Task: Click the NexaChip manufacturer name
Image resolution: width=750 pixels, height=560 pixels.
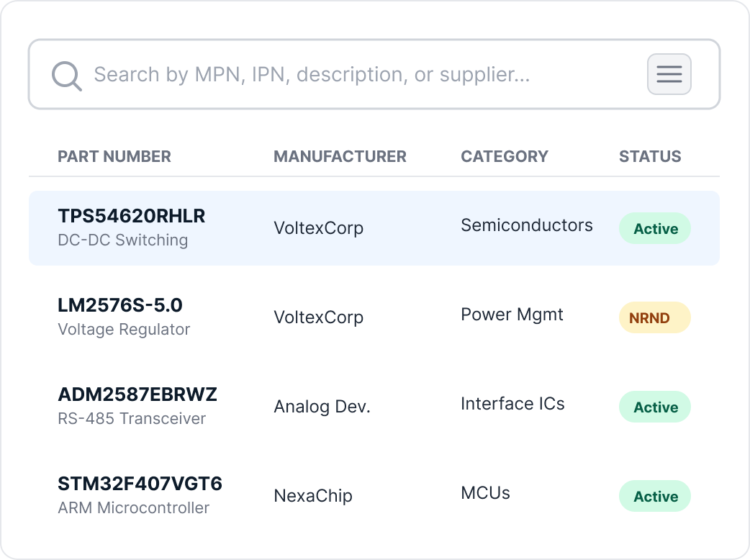Action: tap(312, 496)
